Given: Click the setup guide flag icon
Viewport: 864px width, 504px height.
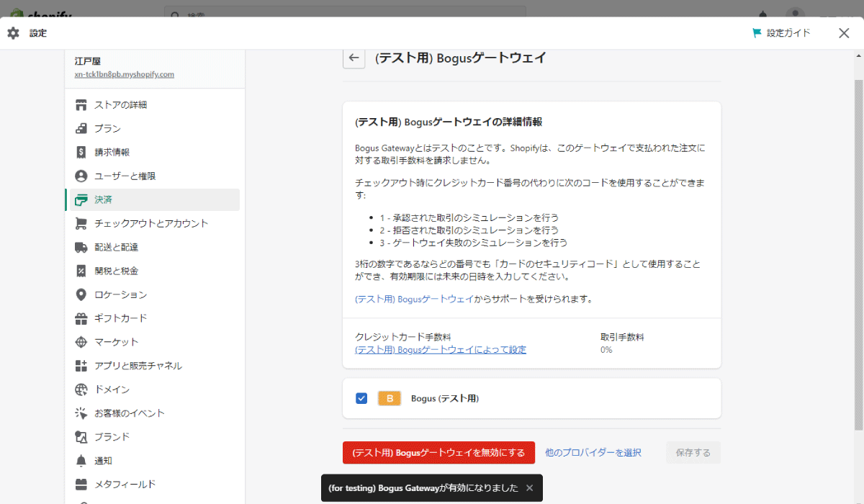Looking at the screenshot, I should click(x=757, y=33).
